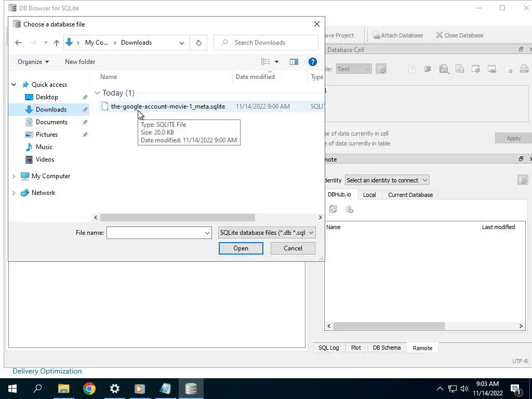Screen dimensions: 532x399
Task: Click the open in application icon
Action: click(x=444, y=69)
